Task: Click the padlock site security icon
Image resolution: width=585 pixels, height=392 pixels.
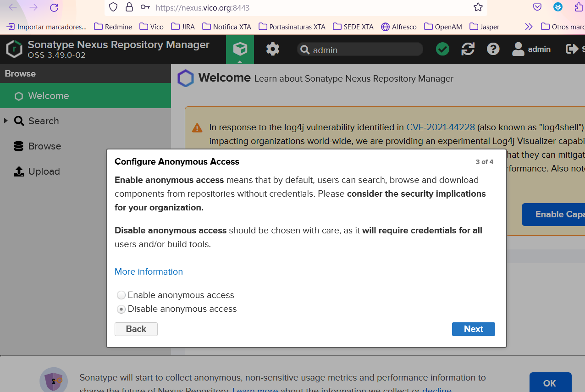Action: (x=129, y=7)
